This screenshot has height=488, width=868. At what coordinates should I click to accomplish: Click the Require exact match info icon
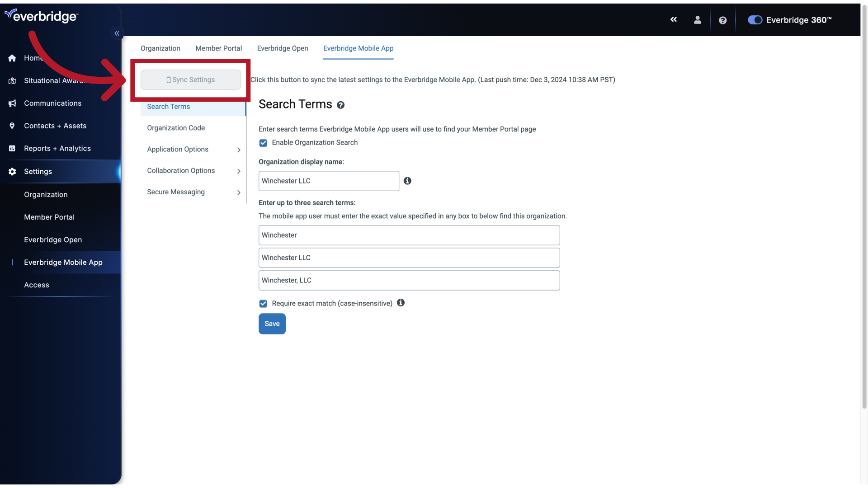[401, 303]
